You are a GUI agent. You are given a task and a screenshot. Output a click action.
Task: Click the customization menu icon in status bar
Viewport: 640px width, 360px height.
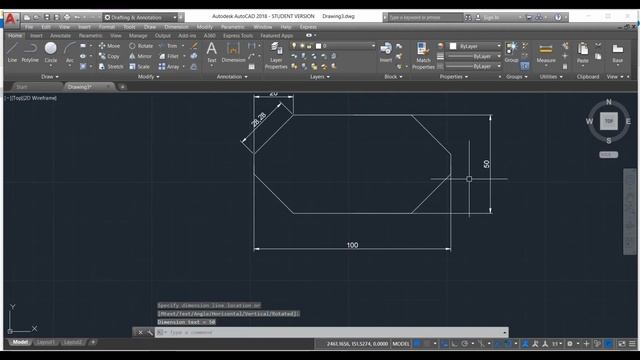click(632, 344)
